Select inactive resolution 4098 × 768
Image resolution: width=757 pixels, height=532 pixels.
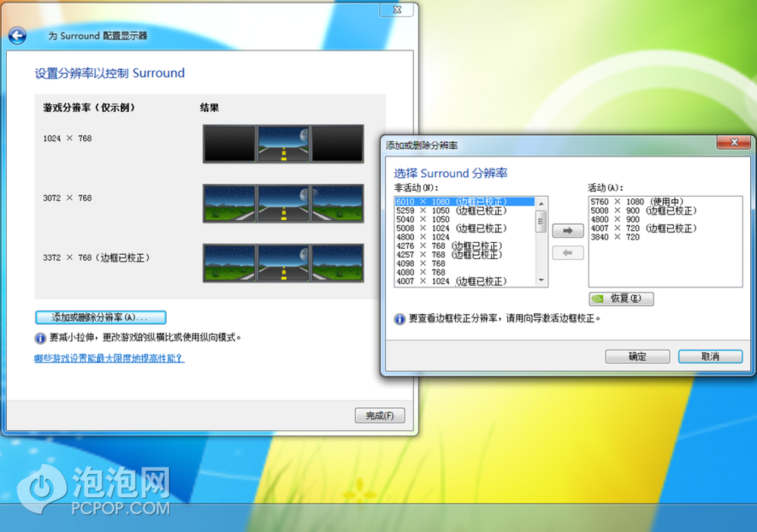(x=465, y=263)
